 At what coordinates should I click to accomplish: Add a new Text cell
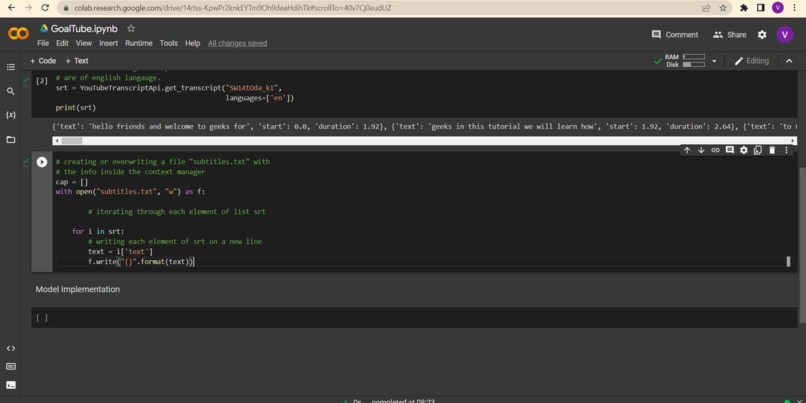tap(77, 61)
